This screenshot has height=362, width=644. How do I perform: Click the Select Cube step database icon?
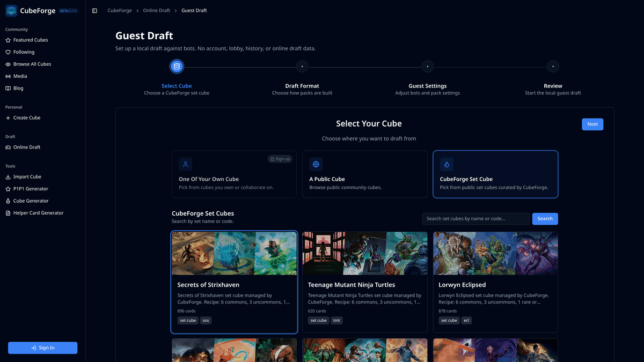tap(177, 67)
